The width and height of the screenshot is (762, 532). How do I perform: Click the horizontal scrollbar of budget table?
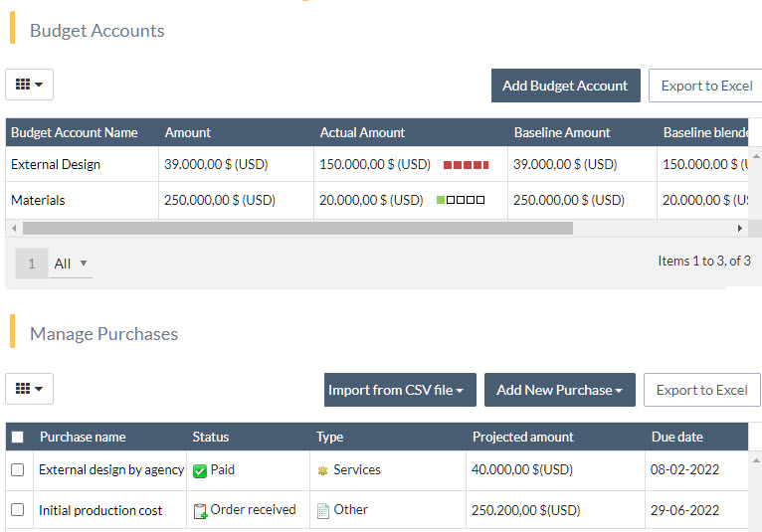coord(298,228)
